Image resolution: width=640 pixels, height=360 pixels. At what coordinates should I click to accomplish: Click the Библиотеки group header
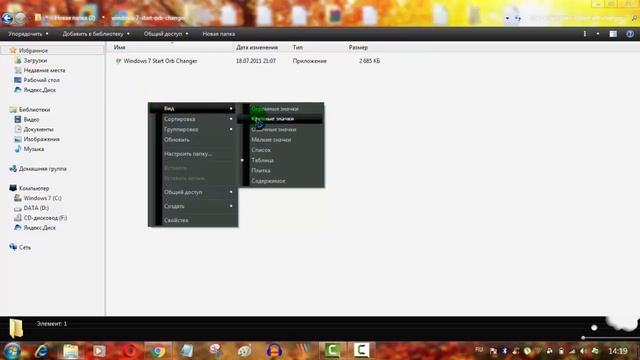[x=34, y=109]
